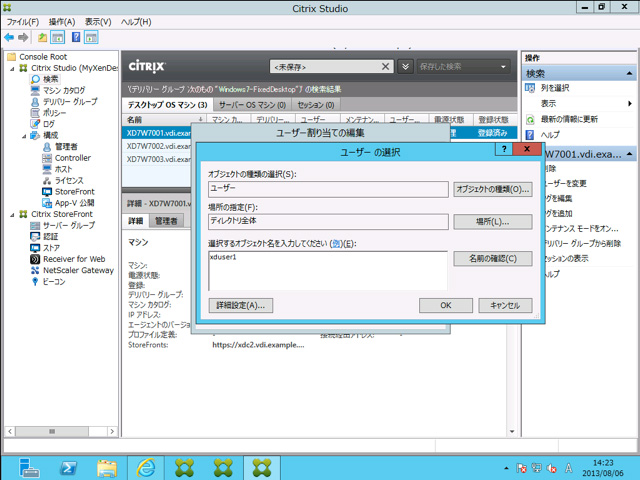The height and width of the screenshot is (480, 640).
Task: Expand the search options double-chevron button
Action: click(x=405, y=67)
